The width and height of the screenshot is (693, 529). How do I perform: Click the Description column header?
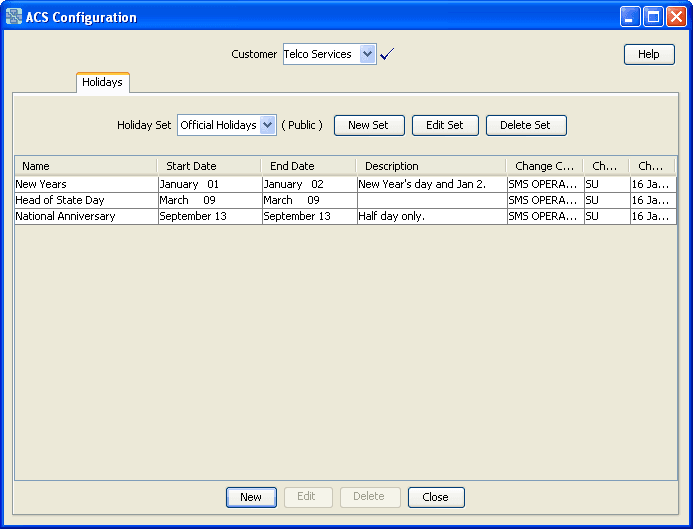pos(431,166)
